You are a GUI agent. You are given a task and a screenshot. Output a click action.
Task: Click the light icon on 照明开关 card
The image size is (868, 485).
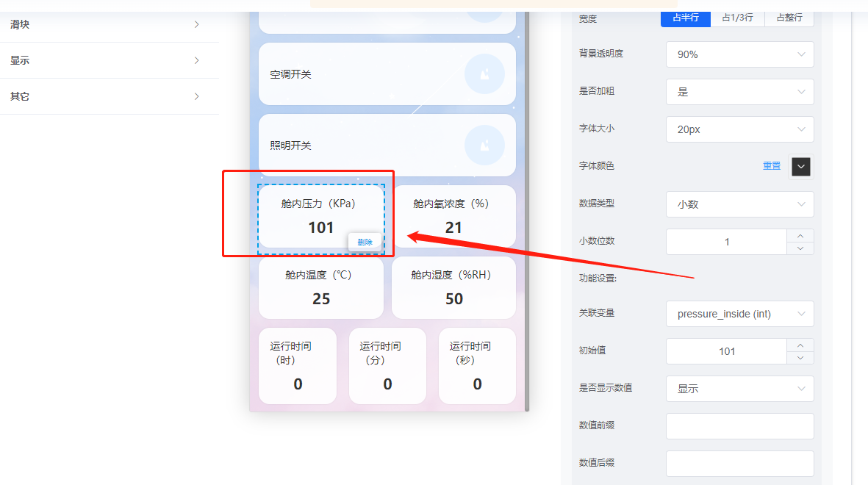pyautogui.click(x=484, y=145)
